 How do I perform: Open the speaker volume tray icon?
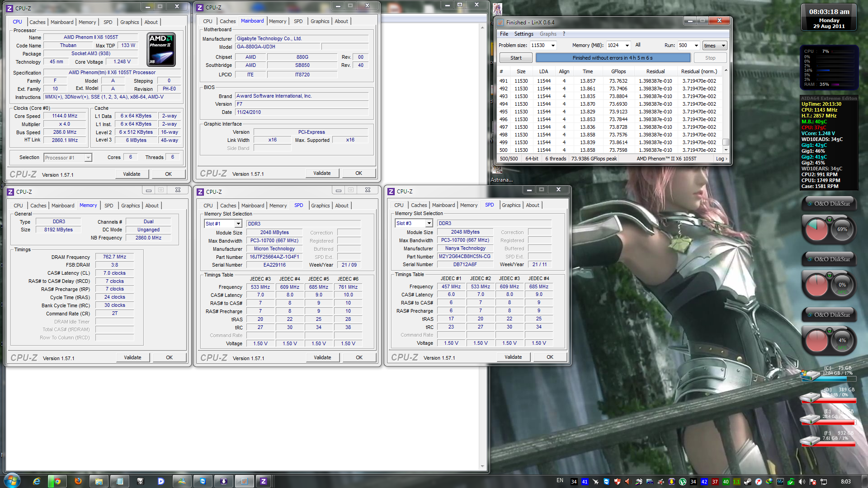[802, 482]
